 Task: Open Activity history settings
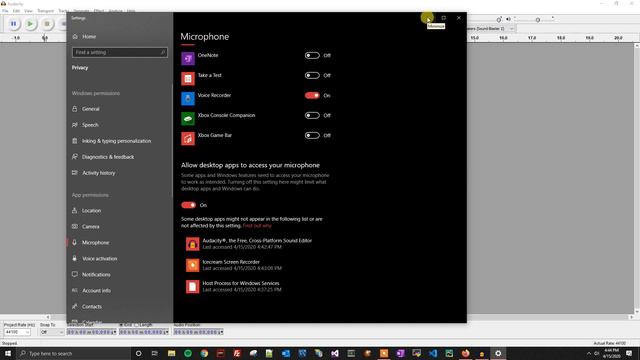(x=98, y=173)
